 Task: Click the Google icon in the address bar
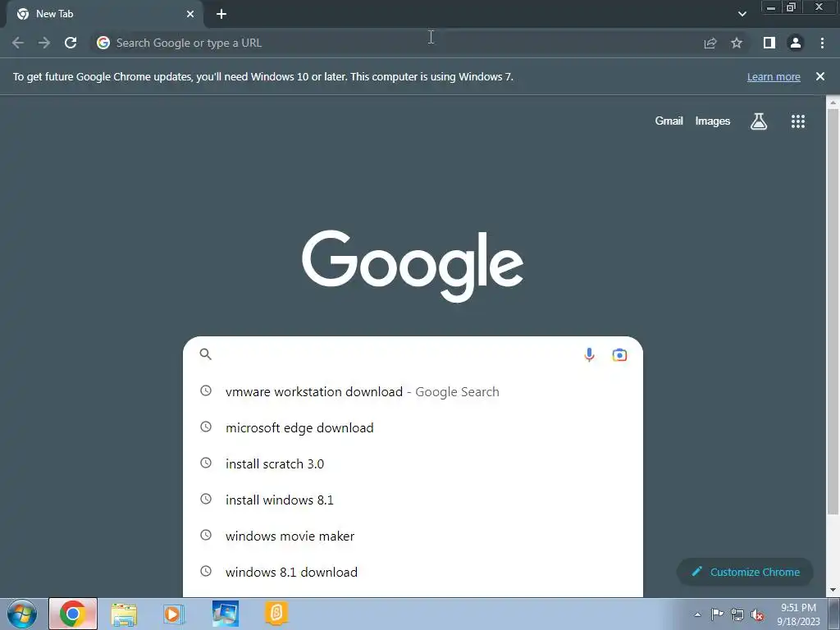(103, 43)
